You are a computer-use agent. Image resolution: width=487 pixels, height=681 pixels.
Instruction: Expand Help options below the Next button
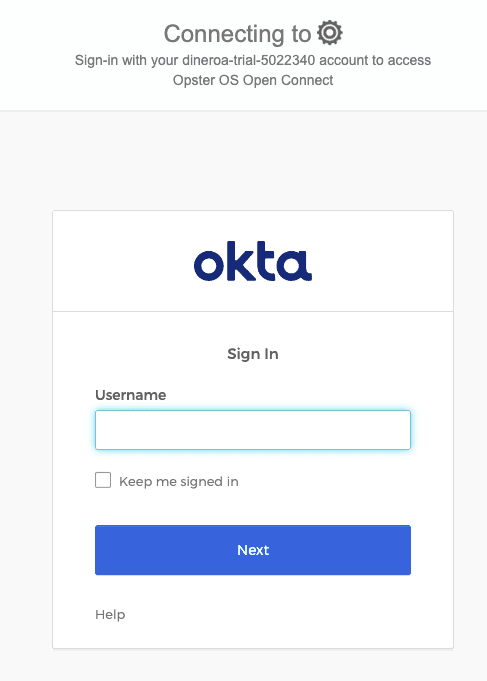click(x=110, y=615)
